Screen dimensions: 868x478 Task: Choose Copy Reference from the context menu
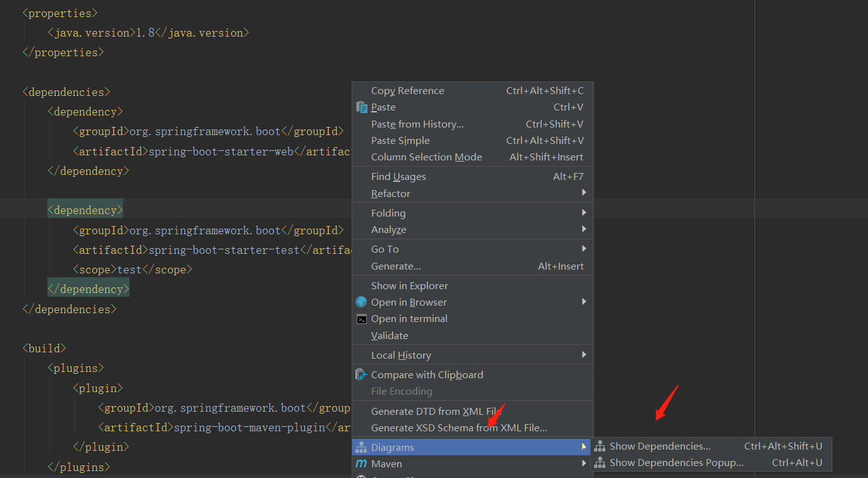[x=472, y=91]
